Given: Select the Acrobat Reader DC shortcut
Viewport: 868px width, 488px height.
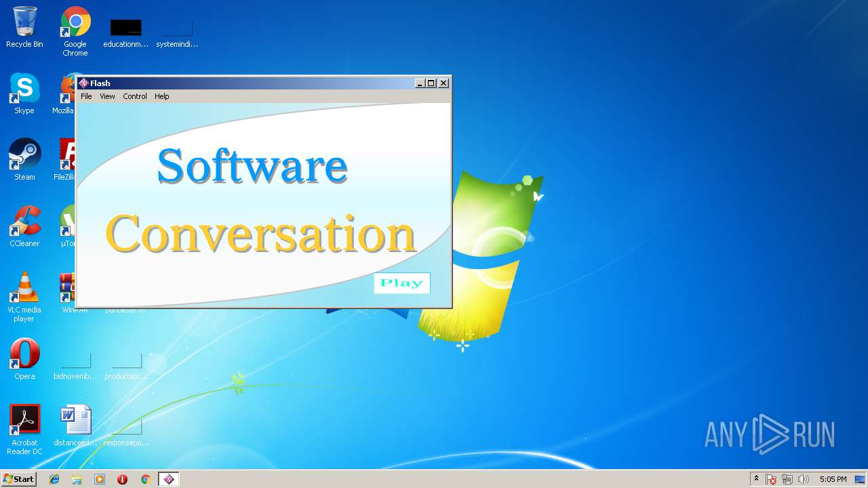Looking at the screenshot, I should point(24,430).
